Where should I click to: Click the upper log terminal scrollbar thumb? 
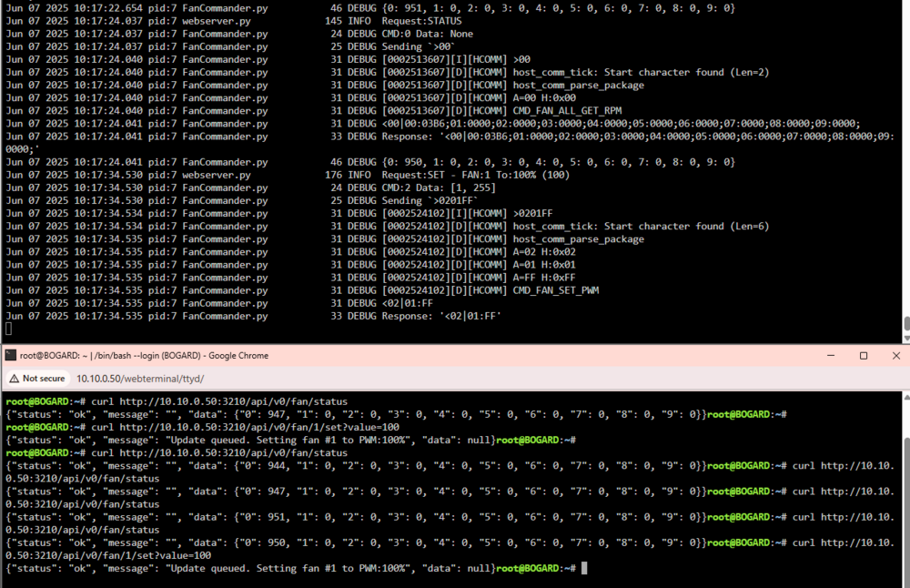click(x=906, y=323)
